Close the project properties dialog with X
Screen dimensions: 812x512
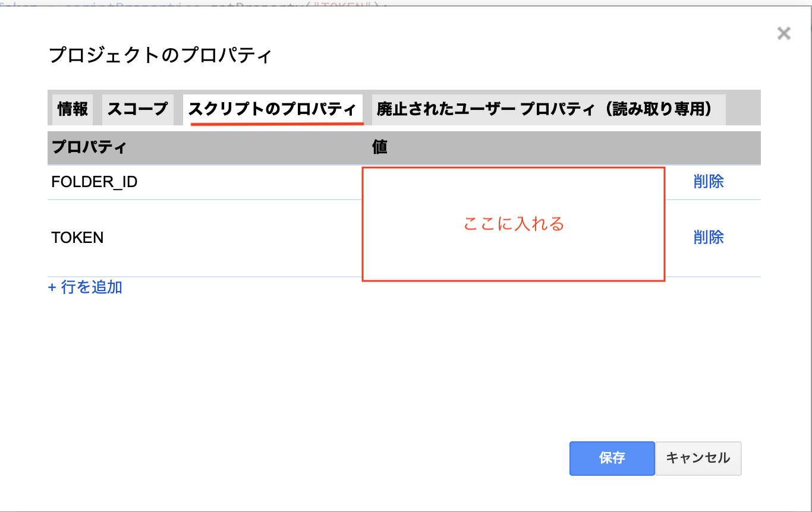[784, 33]
